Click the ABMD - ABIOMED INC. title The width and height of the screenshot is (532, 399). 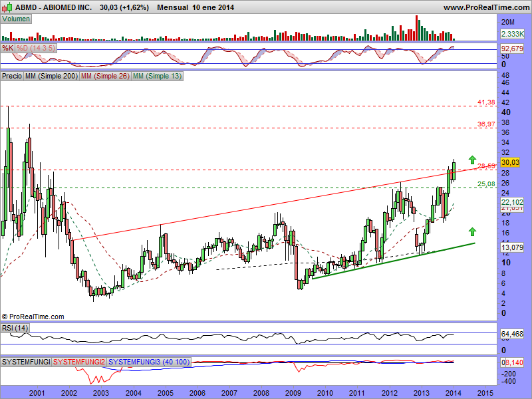pos(53,7)
